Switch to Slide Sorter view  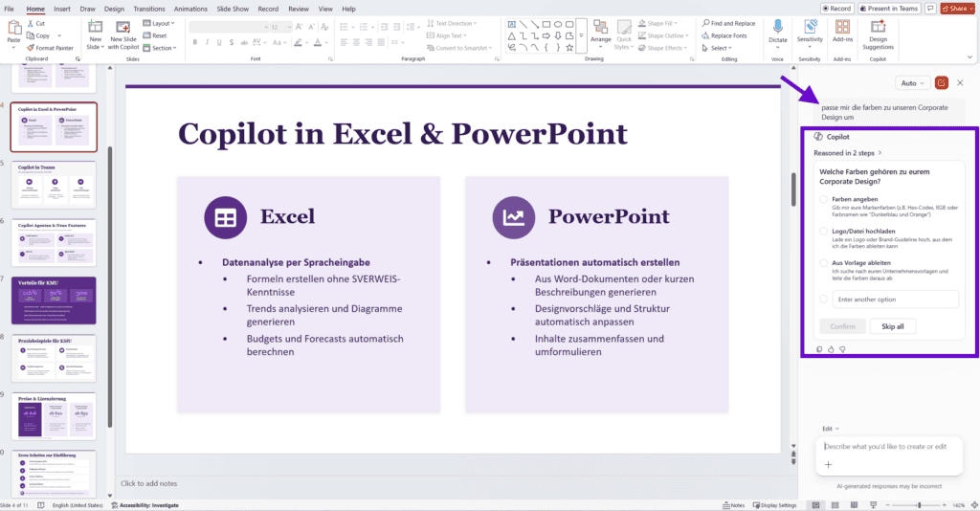(x=835, y=504)
